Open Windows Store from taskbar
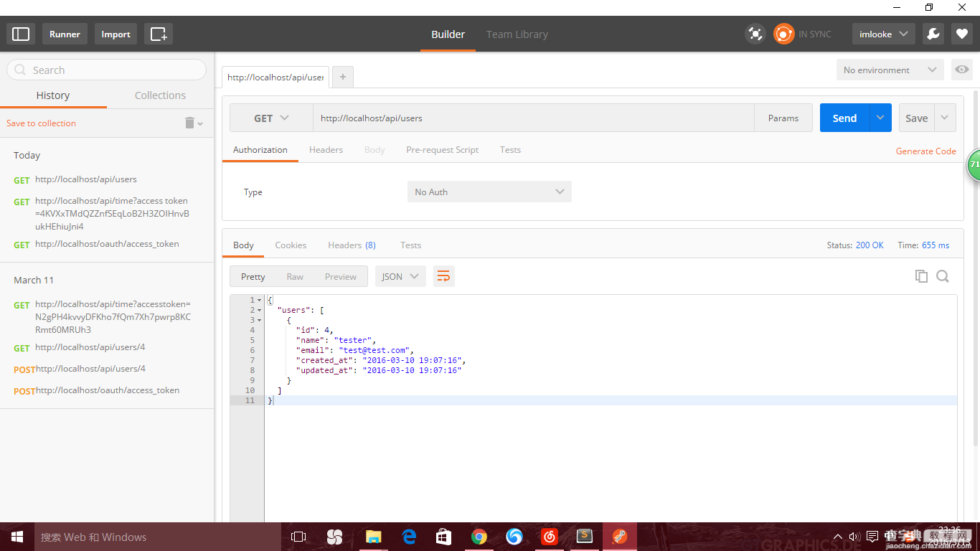 click(443, 537)
